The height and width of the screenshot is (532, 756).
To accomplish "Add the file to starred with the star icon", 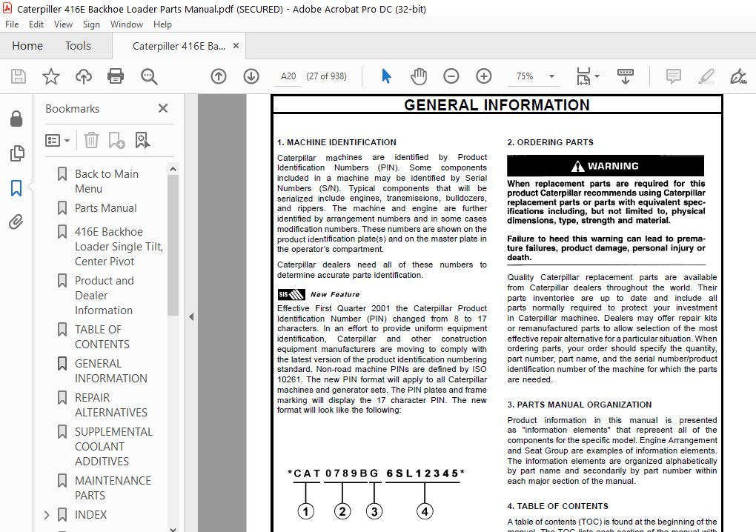I will click(50, 76).
